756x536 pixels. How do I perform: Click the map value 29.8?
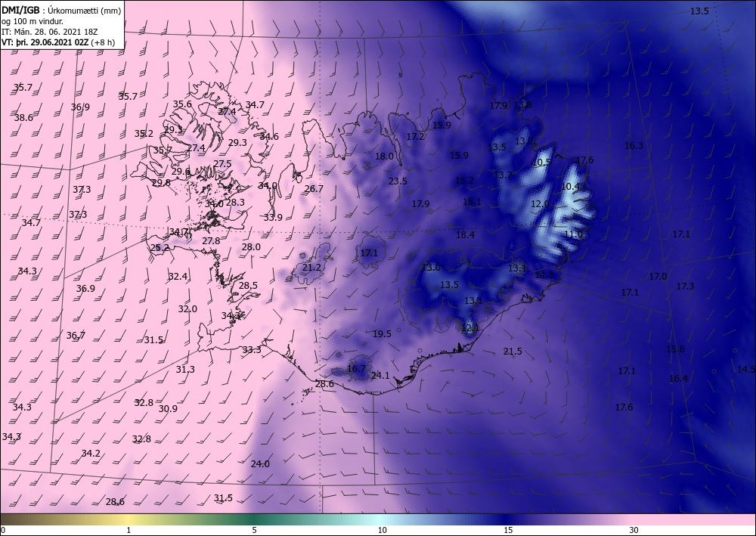pyautogui.click(x=161, y=182)
